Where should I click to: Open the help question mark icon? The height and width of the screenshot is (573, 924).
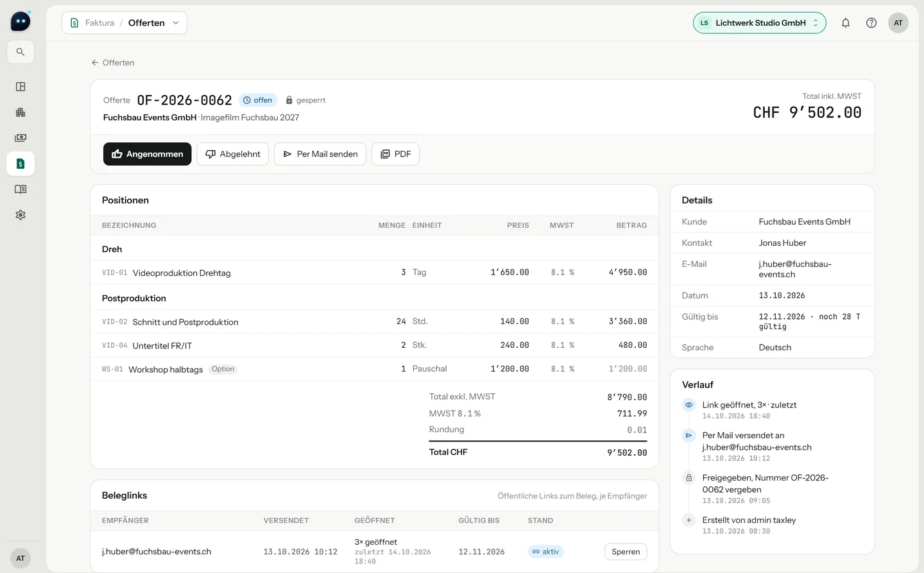point(871,23)
